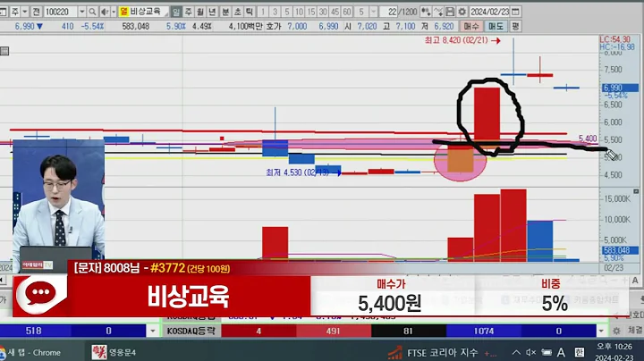Open chart settings gear icon
This screenshot has width=644, height=361.
(462, 12)
